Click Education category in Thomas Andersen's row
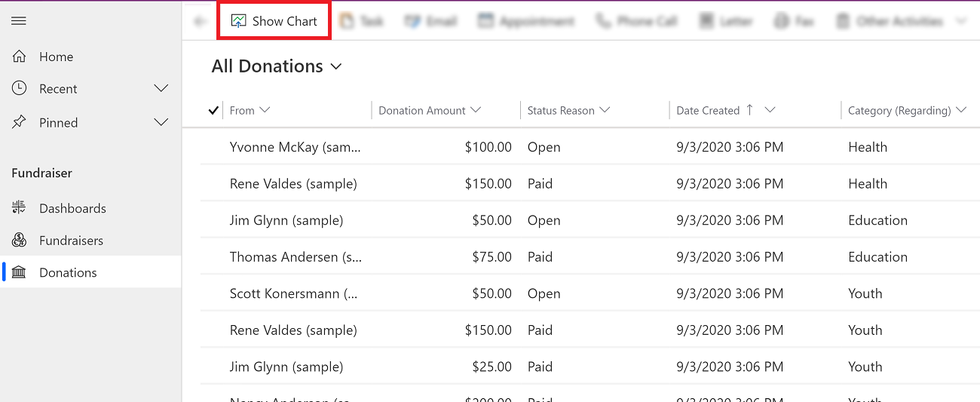Image resolution: width=980 pixels, height=402 pixels. (x=877, y=256)
